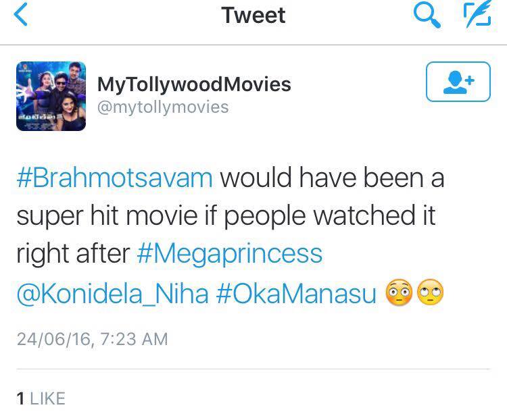Compose a new tweet with the quill icon

pos(477,15)
